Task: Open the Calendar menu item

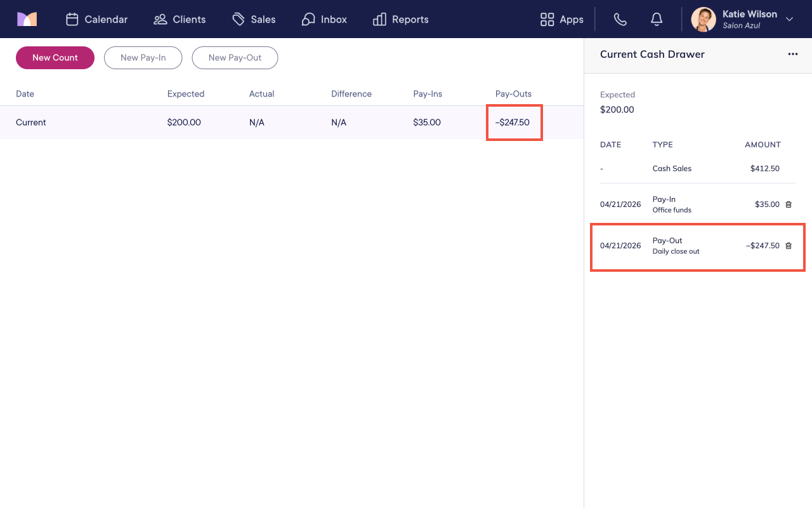Action: point(96,19)
